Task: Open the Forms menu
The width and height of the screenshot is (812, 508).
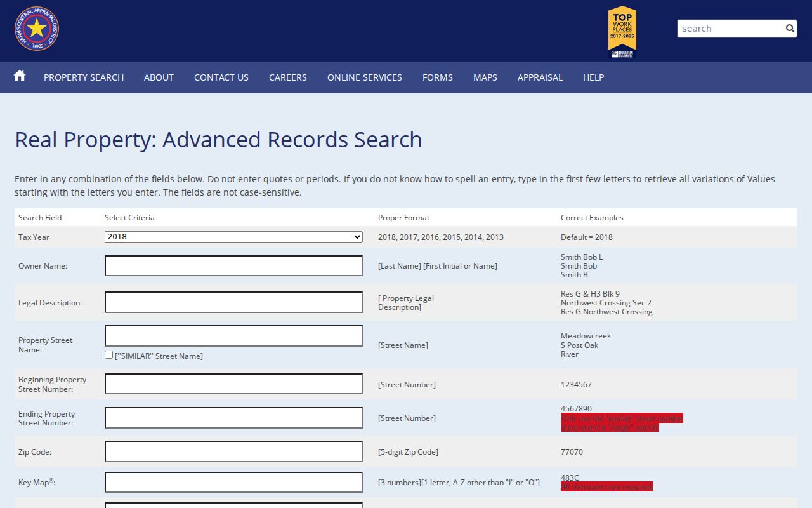Action: (x=438, y=77)
